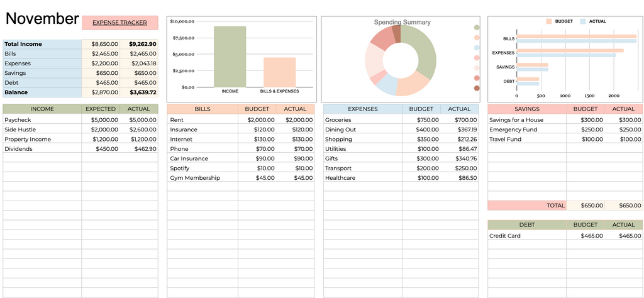Select the $367.19 Dining Out actual cell

pos(459,130)
